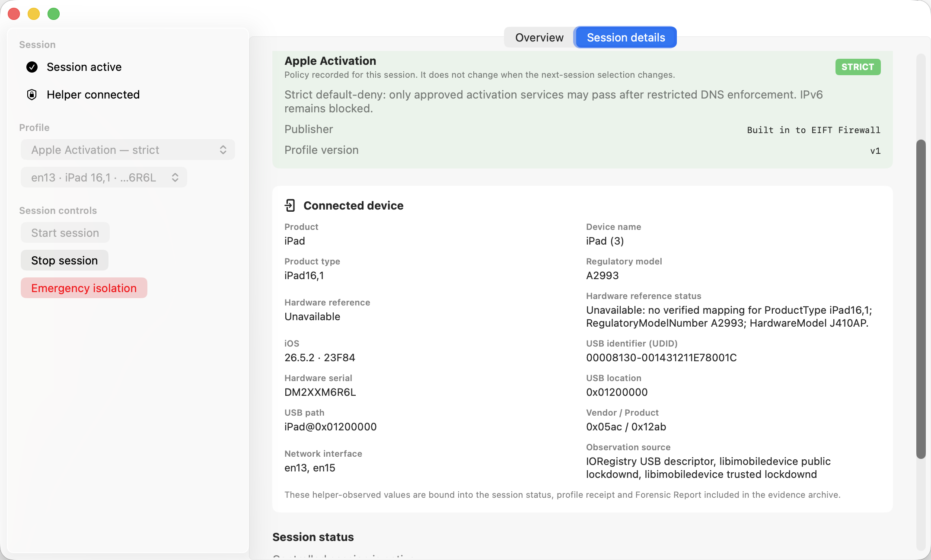
Task: Click the Session active label
Action: [84, 67]
